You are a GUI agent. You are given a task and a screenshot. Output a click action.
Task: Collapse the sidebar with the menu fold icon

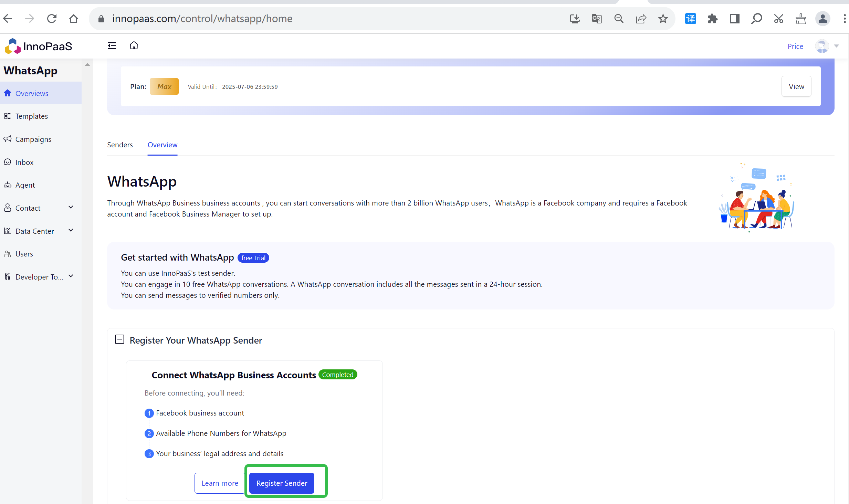click(x=112, y=45)
